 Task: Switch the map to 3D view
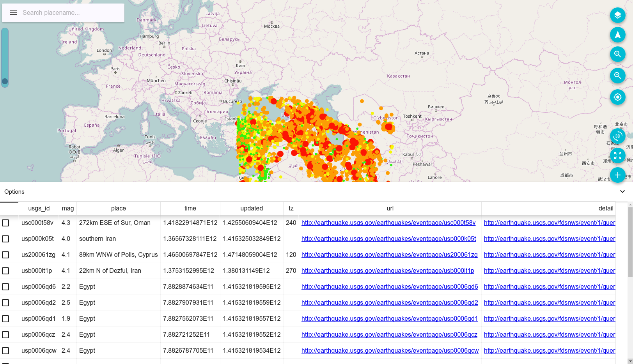[617, 136]
